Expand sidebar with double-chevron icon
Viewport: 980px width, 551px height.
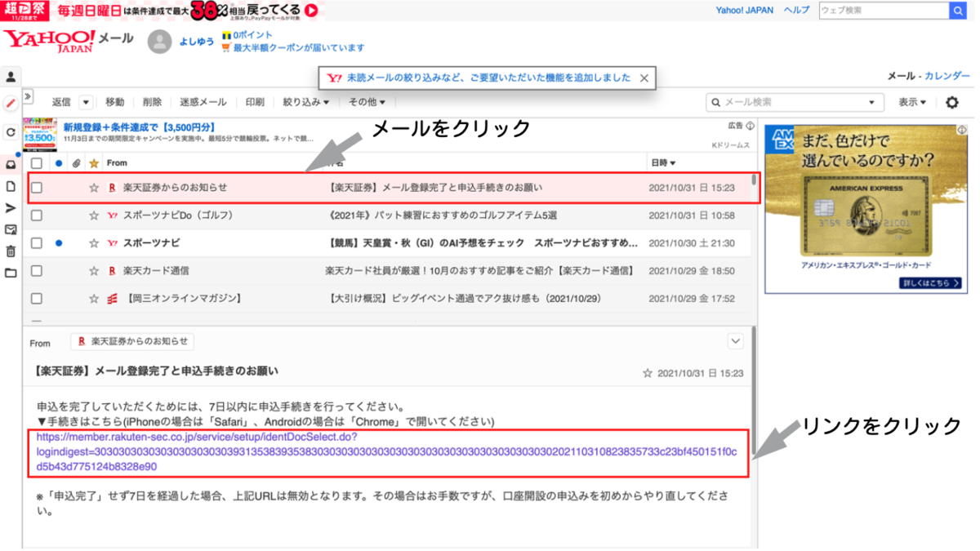(x=27, y=96)
